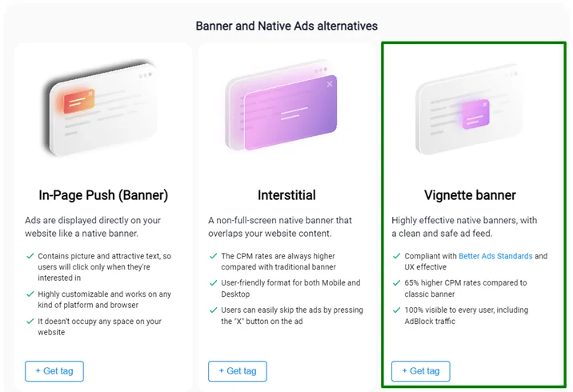
Task: Get tag for In-Page Push (Banner)
Action: click(x=54, y=371)
